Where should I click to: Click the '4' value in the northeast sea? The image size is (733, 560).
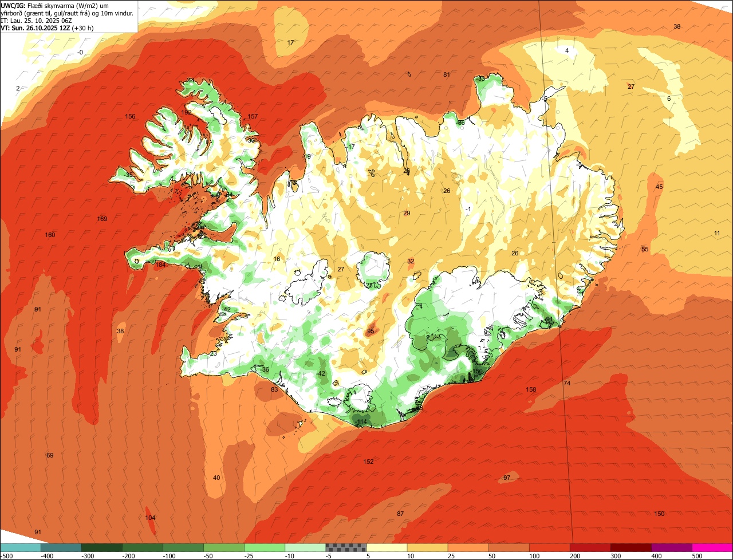coord(567,51)
